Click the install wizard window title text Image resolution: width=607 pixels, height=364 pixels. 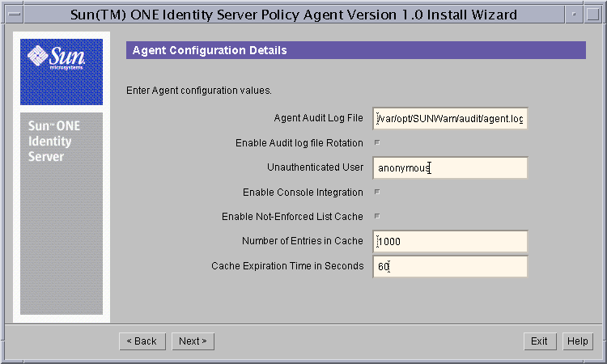pos(294,15)
